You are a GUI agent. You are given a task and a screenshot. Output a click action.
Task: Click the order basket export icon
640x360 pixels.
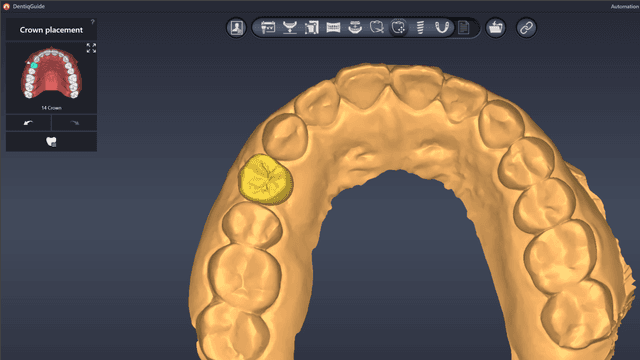point(496,28)
